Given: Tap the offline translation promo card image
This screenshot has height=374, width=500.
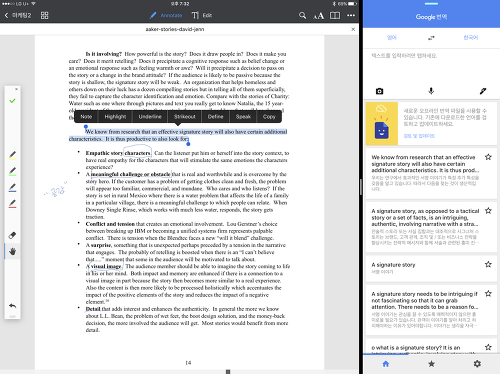Looking at the screenshot, I should coord(382,124).
